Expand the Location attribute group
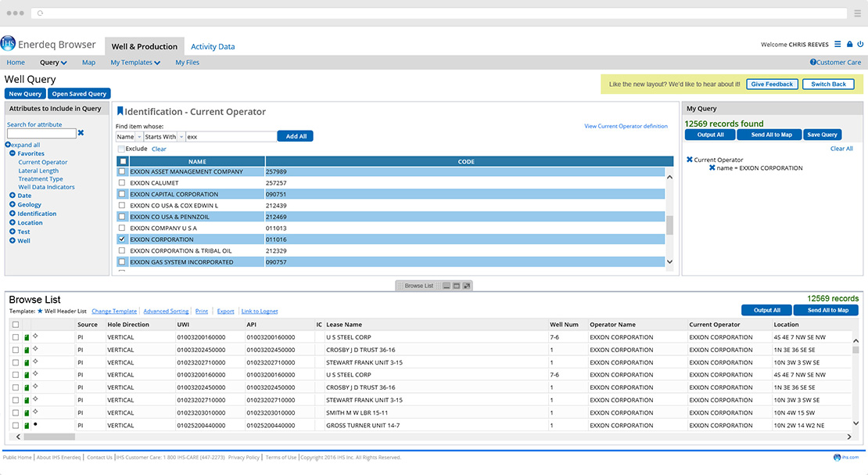The width and height of the screenshot is (868, 475). pos(13,223)
